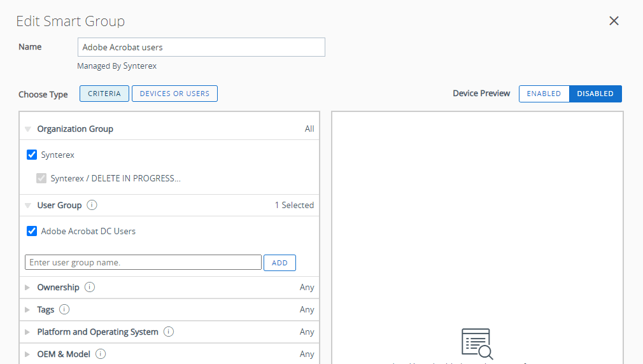Click the info icon beside OEM & Model

pos(101,354)
